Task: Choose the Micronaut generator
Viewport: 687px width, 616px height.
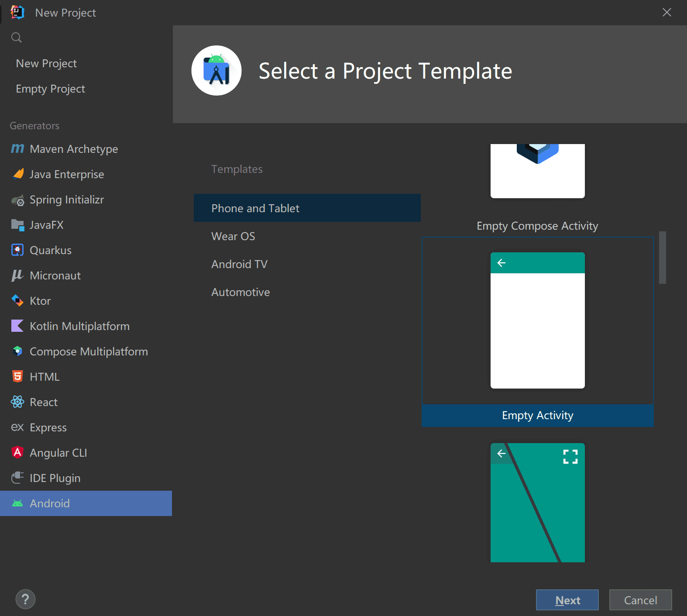Action: click(x=86, y=275)
